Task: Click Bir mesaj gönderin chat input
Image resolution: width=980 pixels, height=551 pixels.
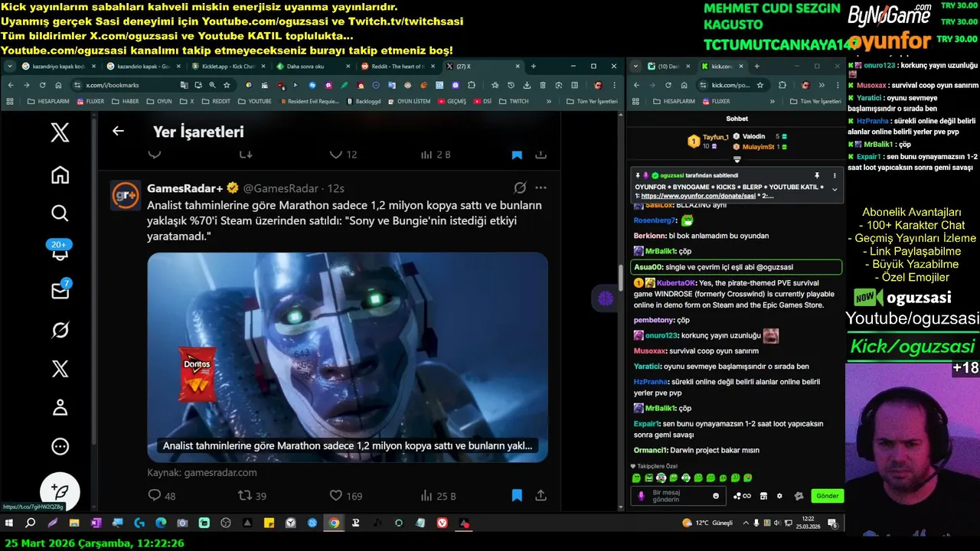Action: [x=678, y=495]
